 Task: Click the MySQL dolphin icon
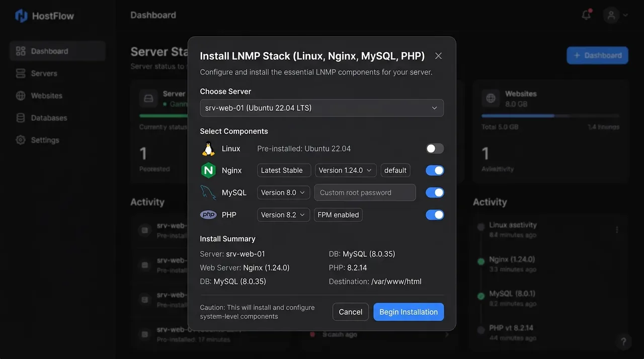208,193
